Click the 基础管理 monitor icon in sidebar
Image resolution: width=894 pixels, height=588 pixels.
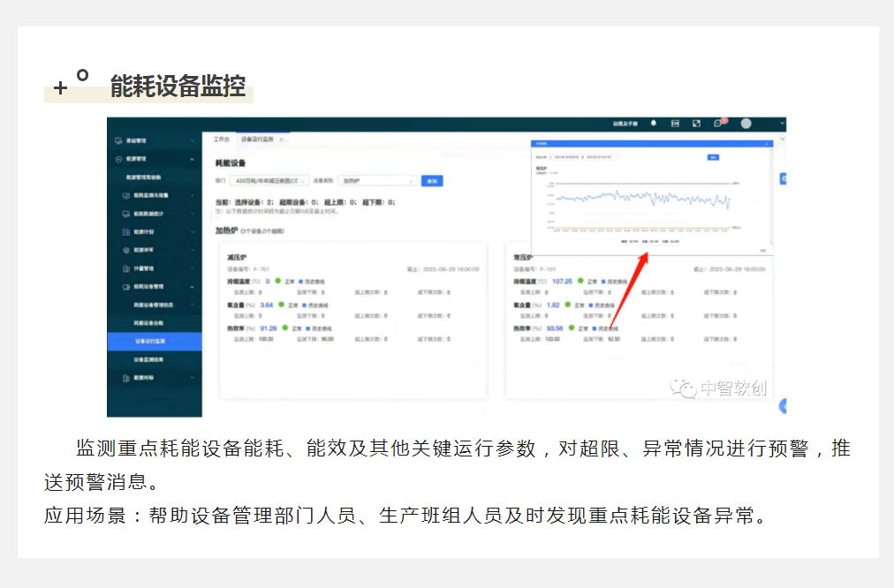pos(117,140)
